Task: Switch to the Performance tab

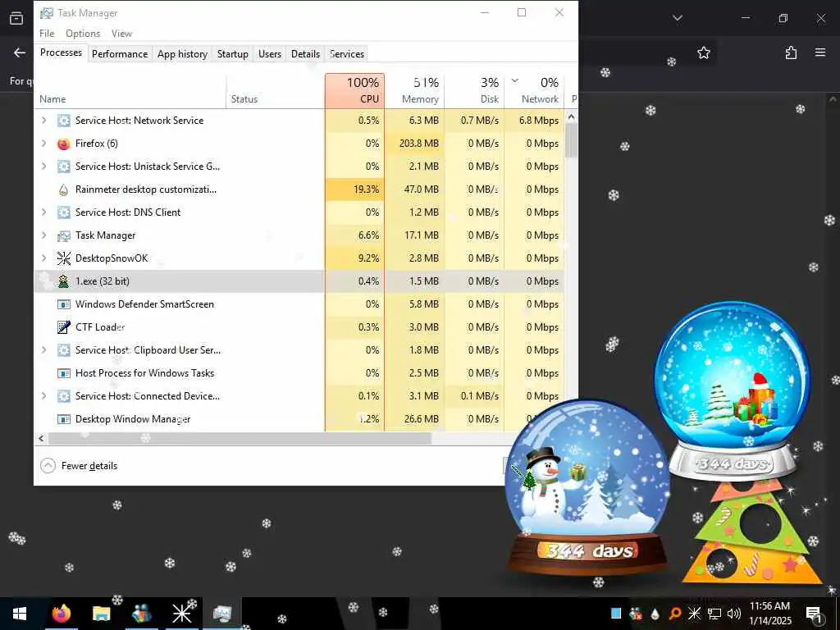Action: pos(120,54)
